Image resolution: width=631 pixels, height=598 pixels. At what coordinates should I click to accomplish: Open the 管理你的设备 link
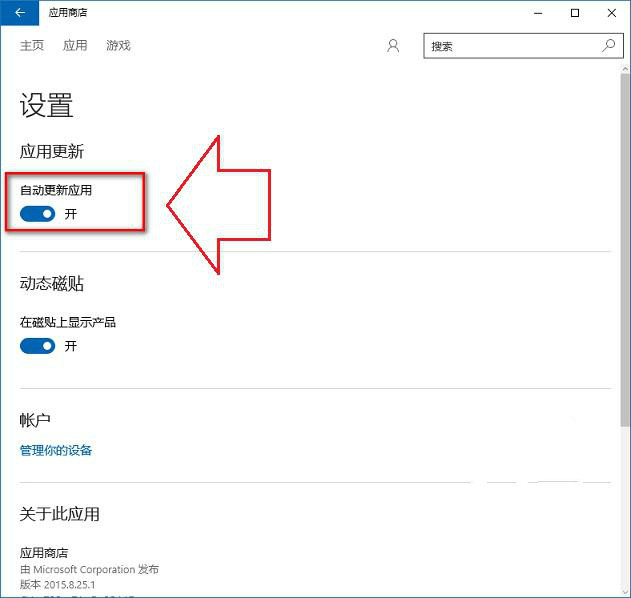tap(56, 450)
